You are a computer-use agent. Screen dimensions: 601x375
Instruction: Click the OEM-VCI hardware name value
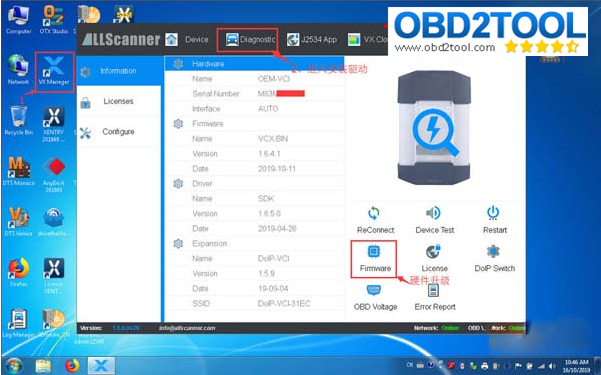click(x=274, y=79)
